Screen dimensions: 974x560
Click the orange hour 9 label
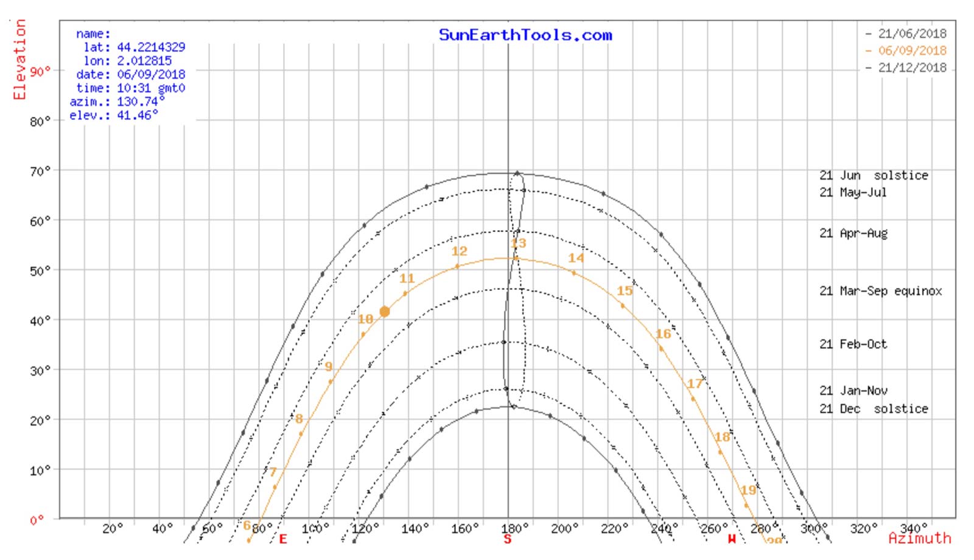[x=329, y=366]
